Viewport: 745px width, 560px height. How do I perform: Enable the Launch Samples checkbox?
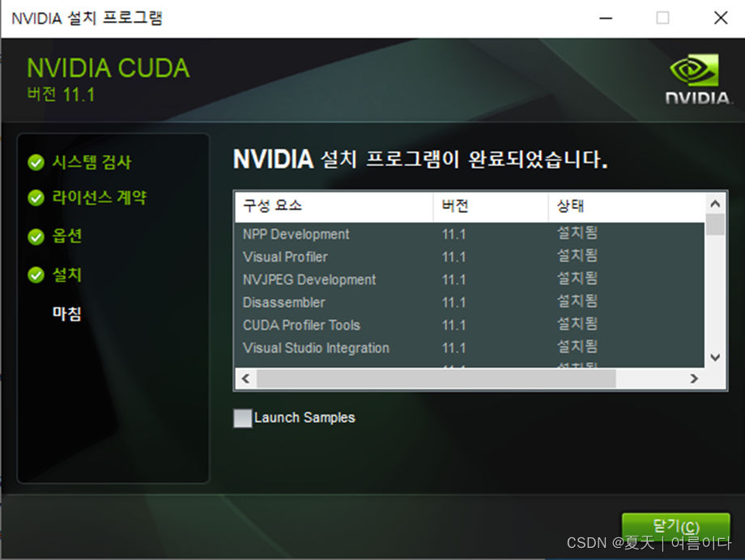(243, 418)
